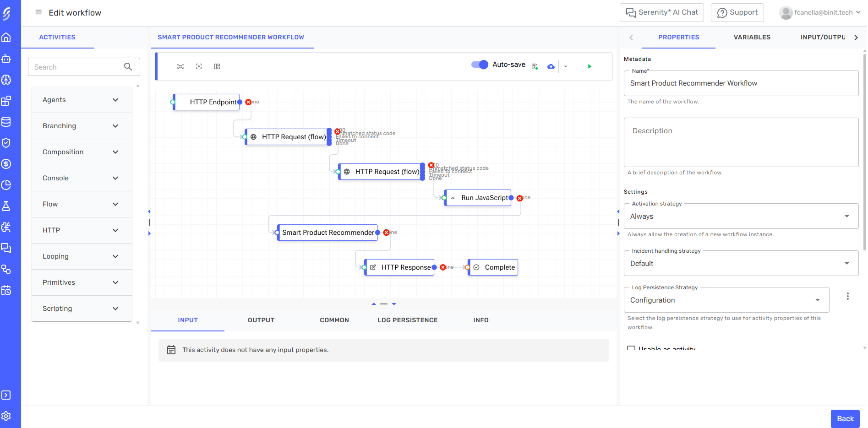The height and width of the screenshot is (428, 868).
Task: Expand the Scripting activities category
Action: pyautogui.click(x=82, y=309)
